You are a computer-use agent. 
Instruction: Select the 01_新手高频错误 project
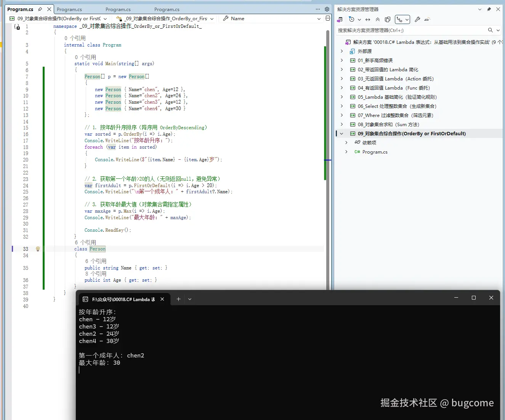point(375,61)
